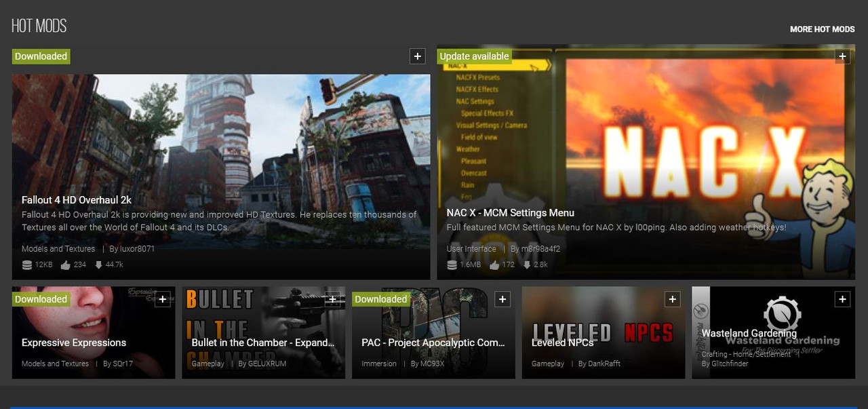
Task: Click file size icon on NAC X card
Action: pyautogui.click(x=452, y=265)
